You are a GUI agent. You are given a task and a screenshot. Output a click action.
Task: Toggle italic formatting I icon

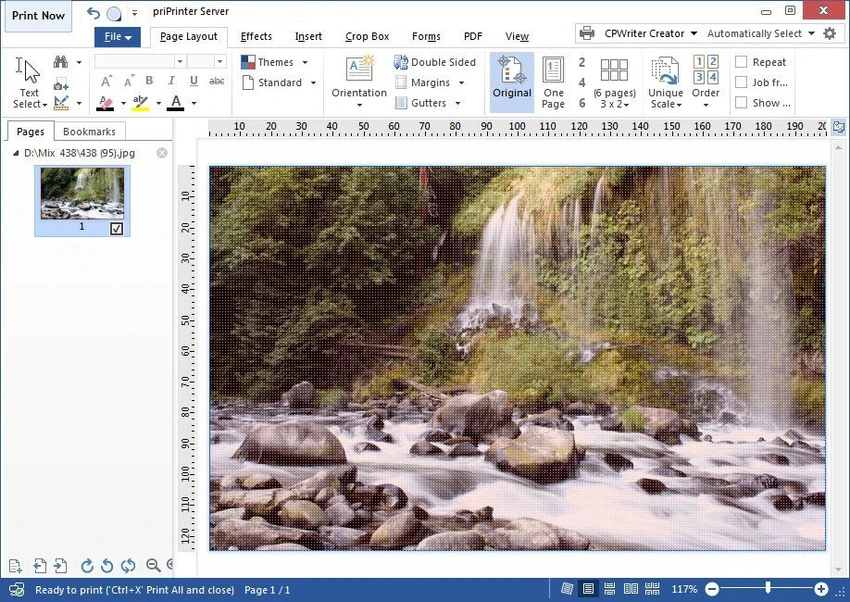pyautogui.click(x=171, y=81)
